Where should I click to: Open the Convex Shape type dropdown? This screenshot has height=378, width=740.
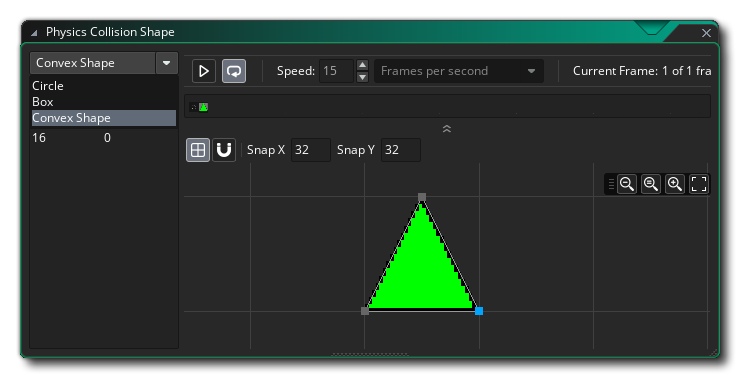(x=167, y=63)
